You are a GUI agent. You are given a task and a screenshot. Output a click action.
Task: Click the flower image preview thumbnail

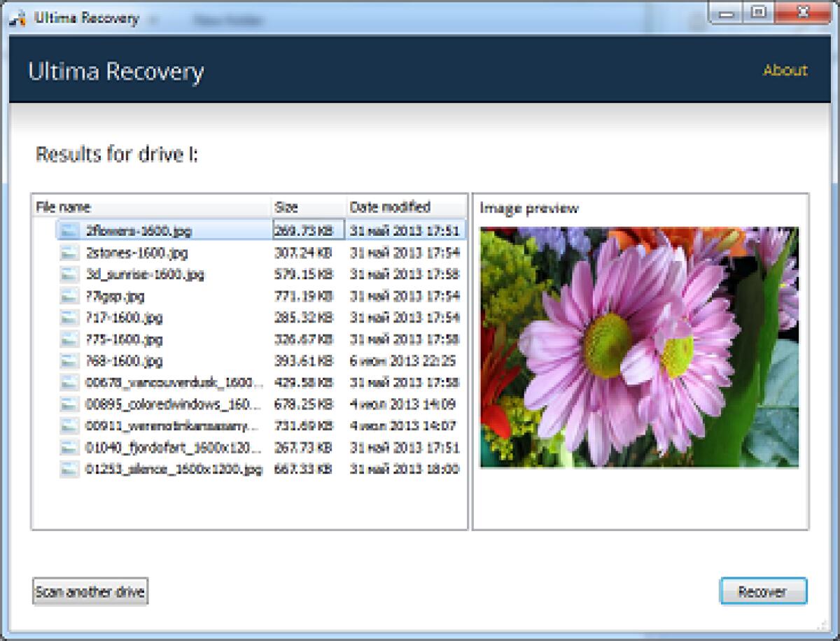point(642,347)
